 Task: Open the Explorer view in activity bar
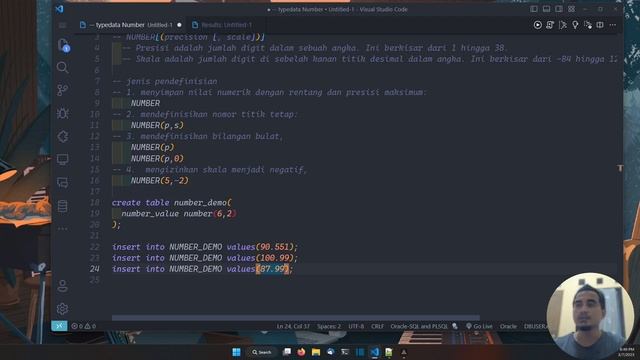[62, 45]
